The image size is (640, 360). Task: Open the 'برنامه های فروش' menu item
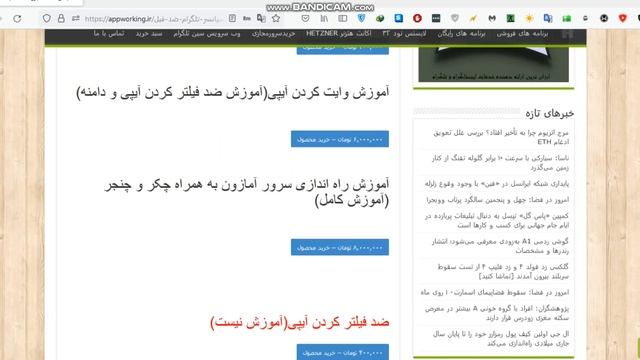(522, 34)
